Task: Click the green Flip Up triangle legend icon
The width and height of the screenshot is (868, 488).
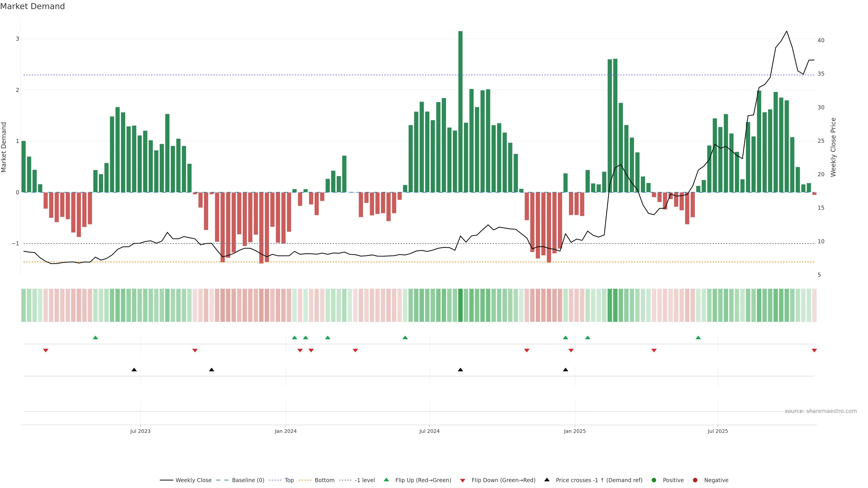Action: tap(386, 480)
